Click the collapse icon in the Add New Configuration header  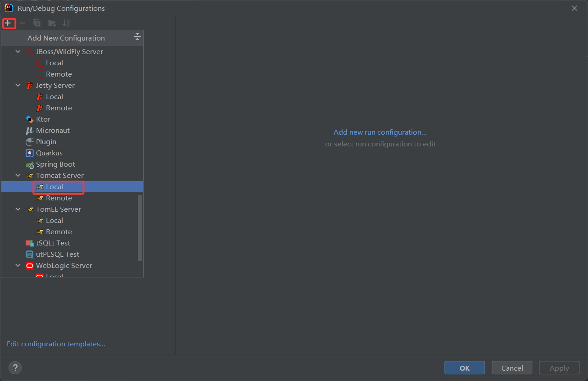[x=137, y=37]
